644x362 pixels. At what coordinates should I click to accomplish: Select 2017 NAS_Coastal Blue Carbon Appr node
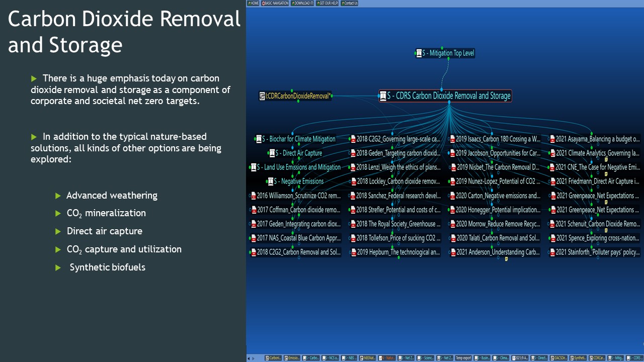click(295, 238)
